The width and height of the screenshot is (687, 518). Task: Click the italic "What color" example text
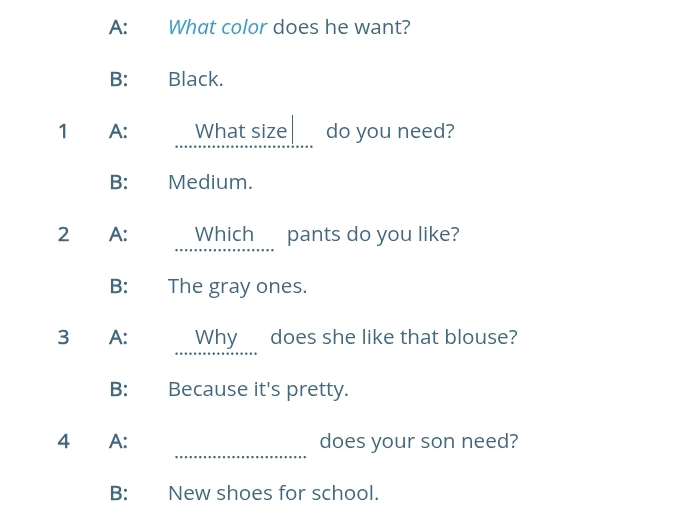pos(217,28)
